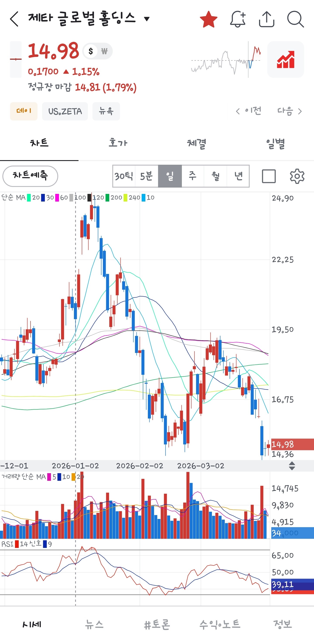Tap the MA 10 sky-blue color swatch
The width and height of the screenshot is (314, 644).
click(x=143, y=198)
